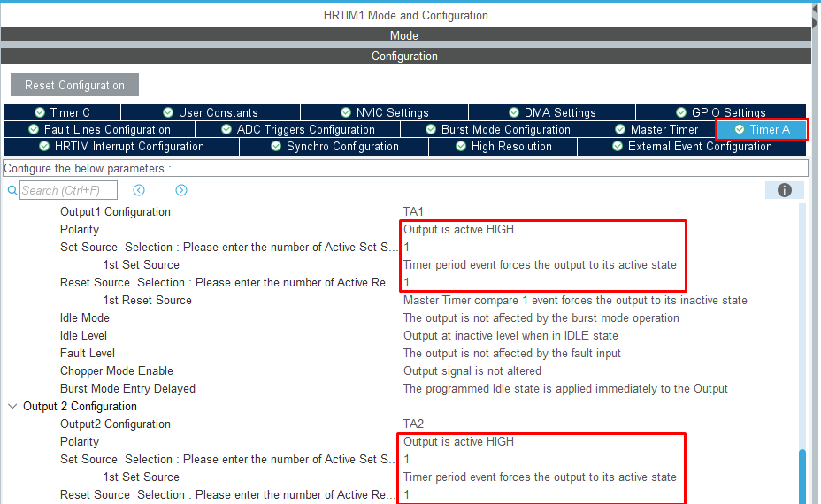The image size is (821, 504).
Task: Edit TA2 Set Source Selection number value
Action: pyautogui.click(x=406, y=460)
